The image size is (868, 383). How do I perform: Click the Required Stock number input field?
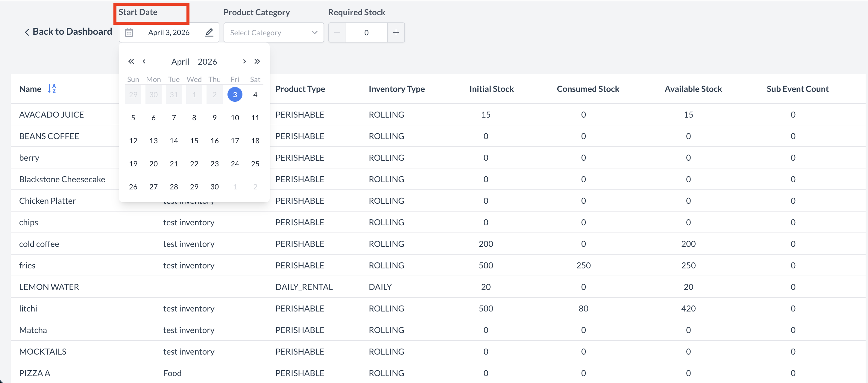tap(366, 33)
